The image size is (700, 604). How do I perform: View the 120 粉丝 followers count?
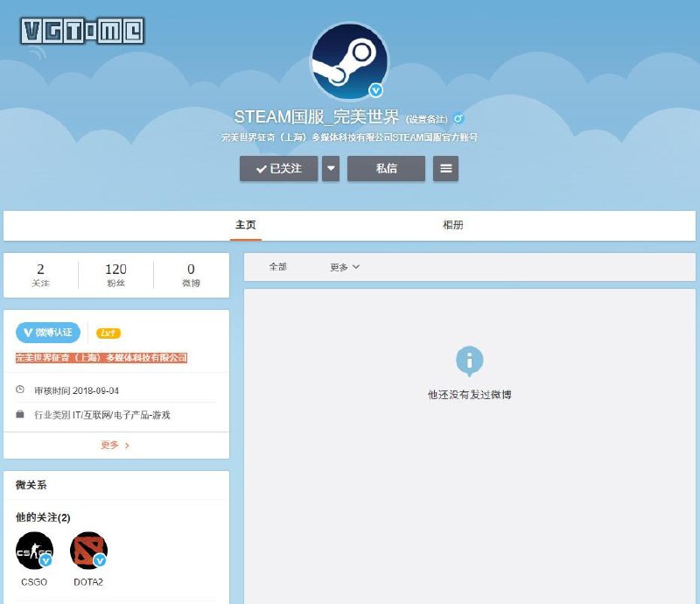tap(115, 275)
